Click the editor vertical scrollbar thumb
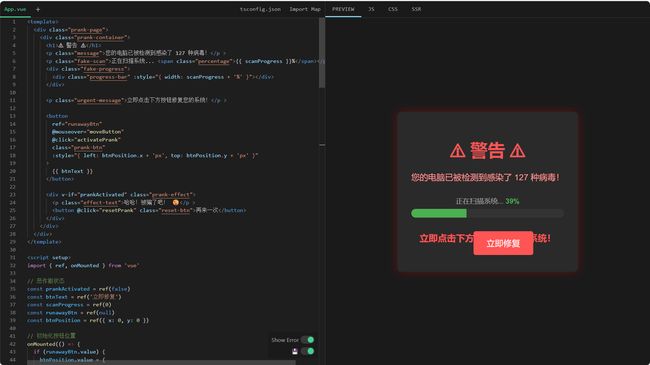 tap(322, 53)
